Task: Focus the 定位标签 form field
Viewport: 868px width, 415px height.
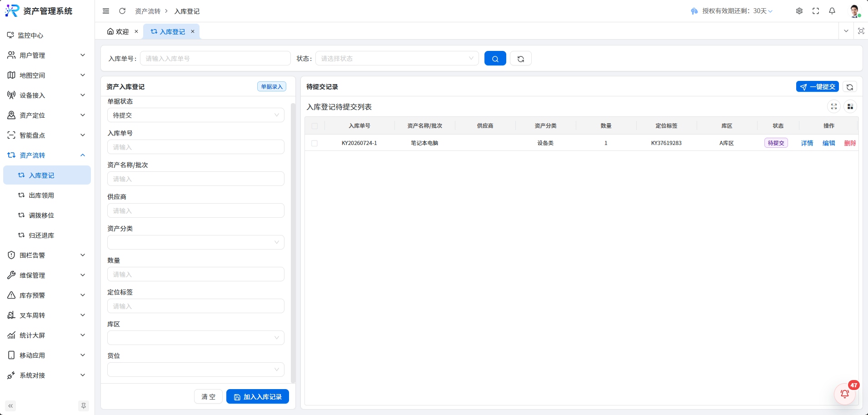Action: click(x=196, y=306)
